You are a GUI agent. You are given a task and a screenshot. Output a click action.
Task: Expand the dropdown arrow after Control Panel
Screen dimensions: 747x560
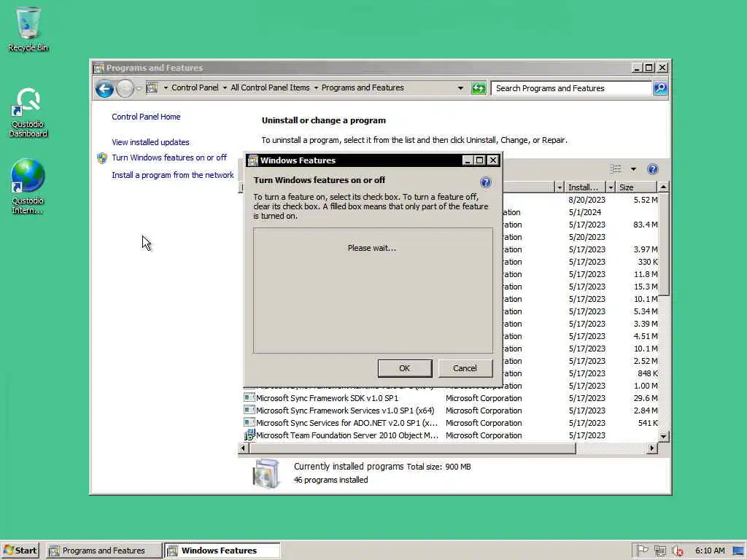(225, 87)
